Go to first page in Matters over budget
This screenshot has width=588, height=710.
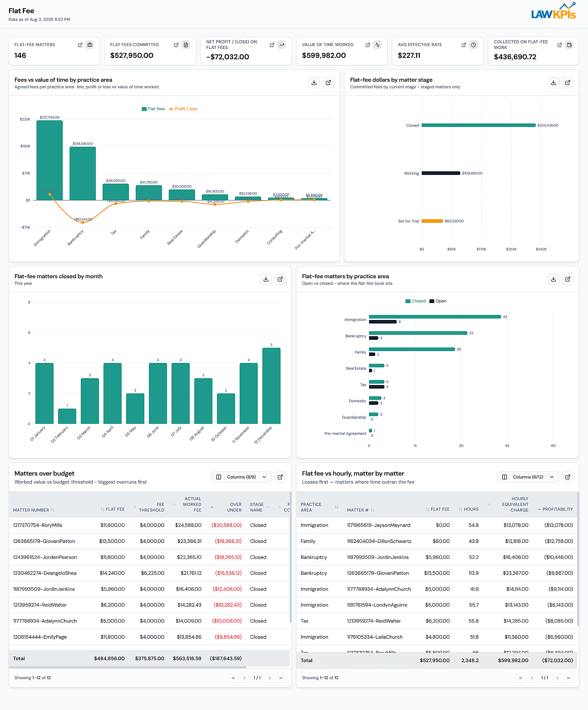click(233, 678)
